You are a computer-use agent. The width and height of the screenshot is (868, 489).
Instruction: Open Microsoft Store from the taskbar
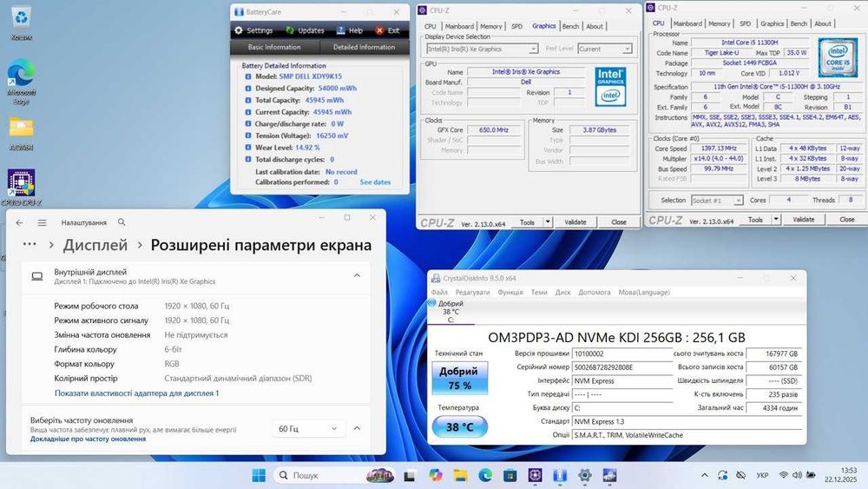click(510, 475)
